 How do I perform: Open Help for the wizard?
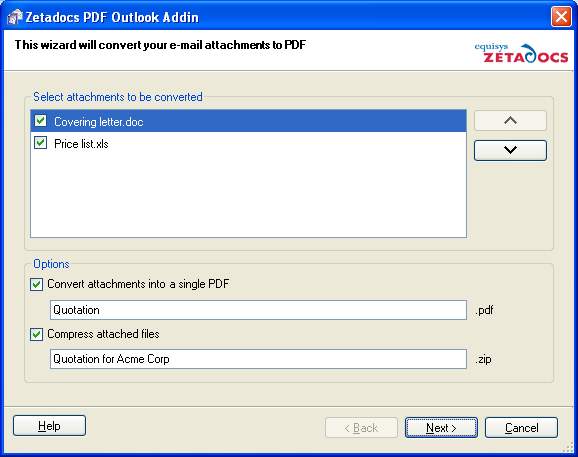(x=49, y=426)
